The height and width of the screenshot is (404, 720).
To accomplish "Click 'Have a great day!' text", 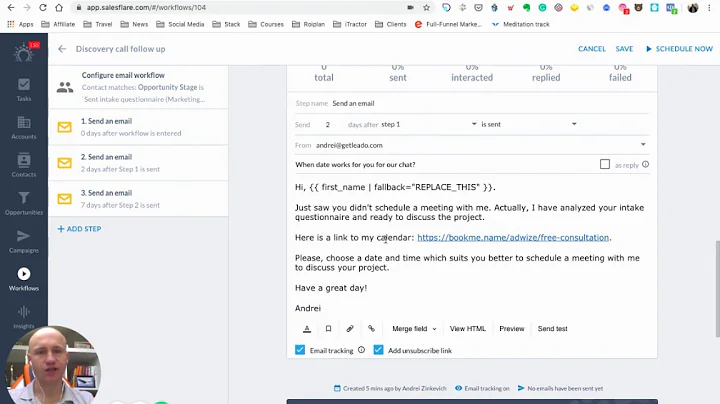I will (x=331, y=288).
